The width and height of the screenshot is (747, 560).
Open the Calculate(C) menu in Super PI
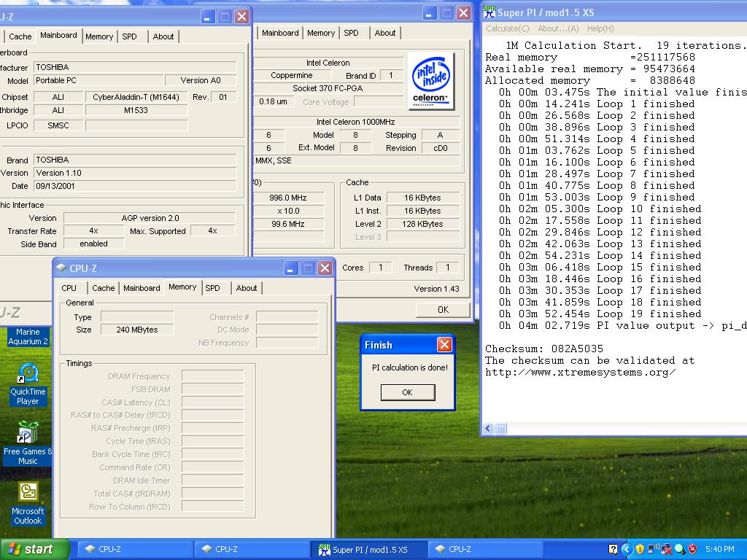(508, 28)
